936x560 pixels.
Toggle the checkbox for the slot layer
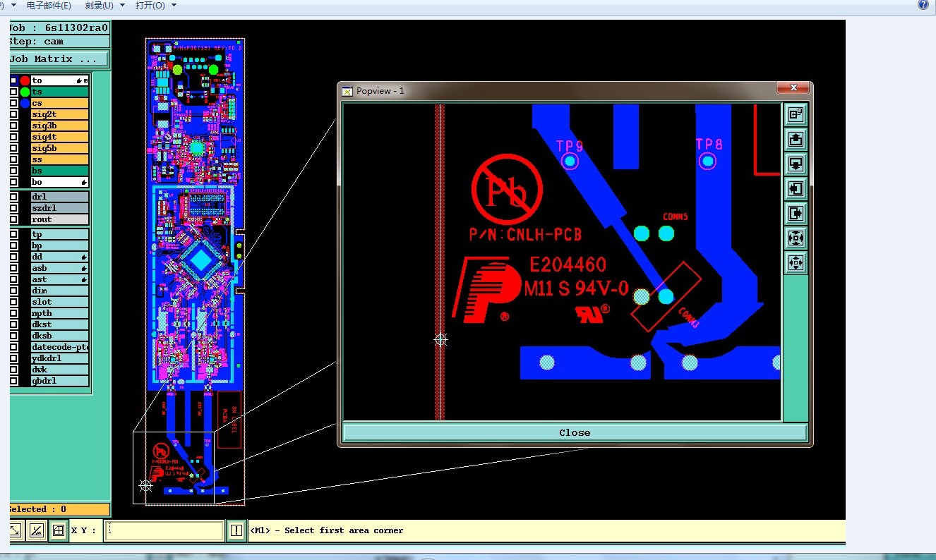(x=13, y=302)
